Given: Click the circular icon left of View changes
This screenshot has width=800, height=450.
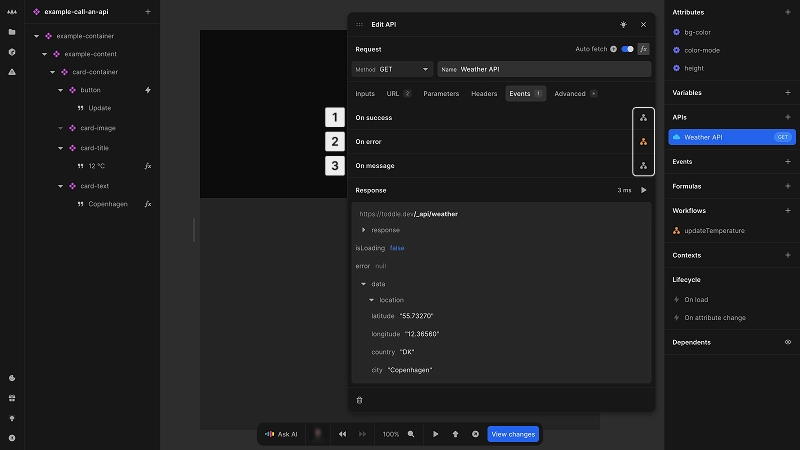Looking at the screenshot, I should [x=476, y=434].
